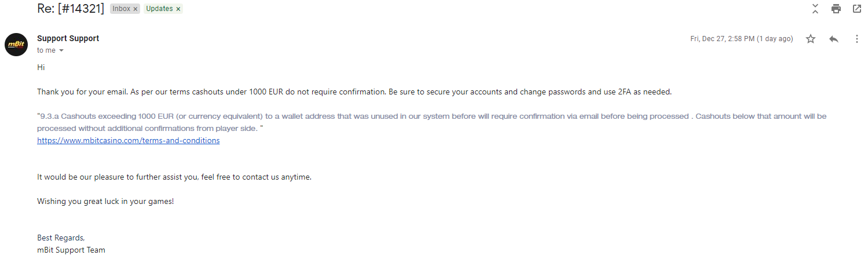Open the mbitcasino terms-and-conditions link
Screen dimensions: 868x259
(129, 140)
